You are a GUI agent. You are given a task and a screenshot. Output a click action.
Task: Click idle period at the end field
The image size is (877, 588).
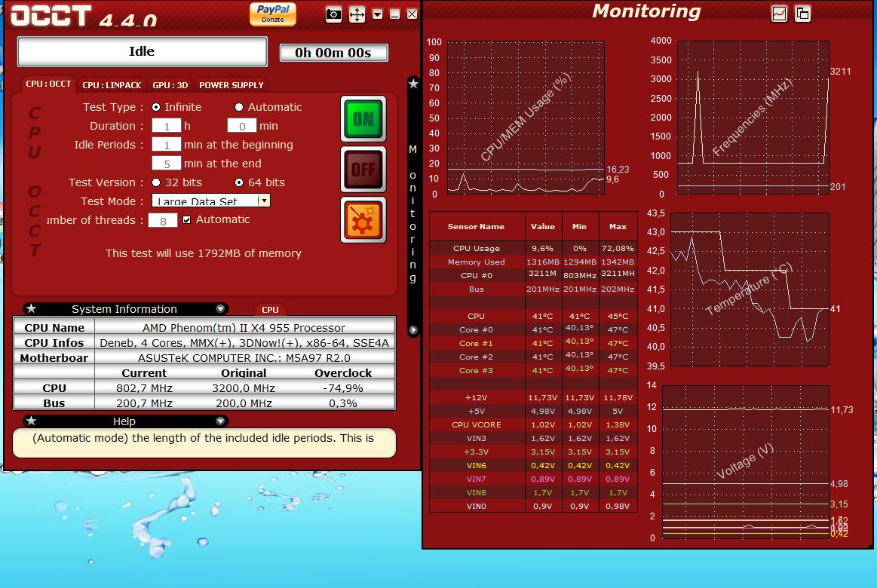click(166, 164)
